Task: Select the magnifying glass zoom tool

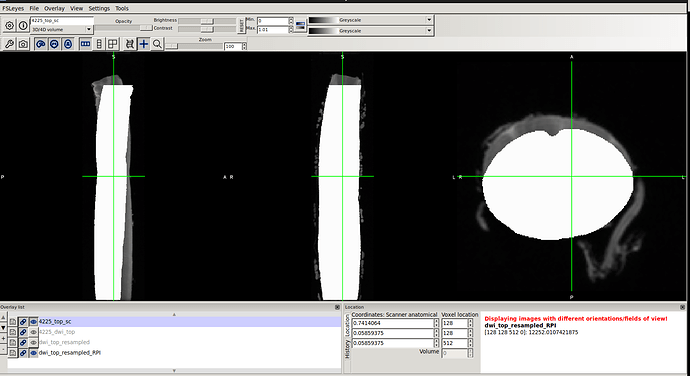Action: pos(157,44)
